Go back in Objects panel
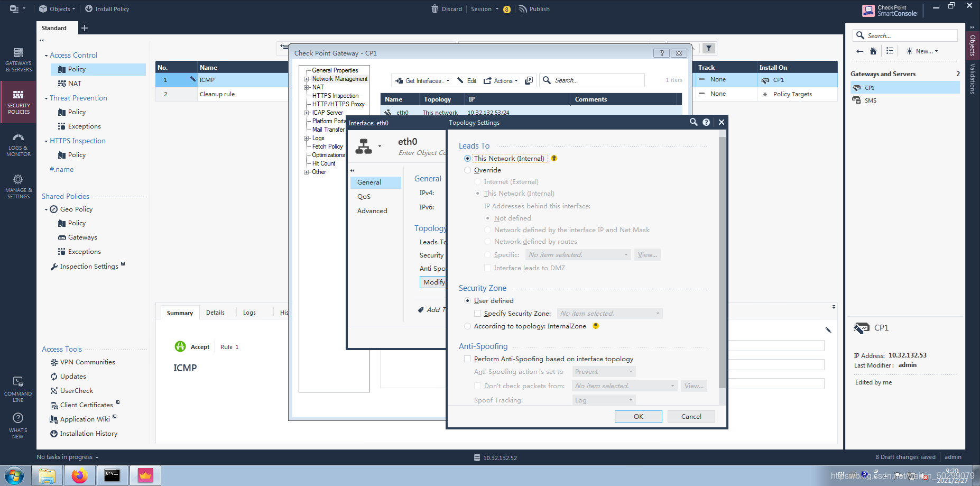 [859, 51]
